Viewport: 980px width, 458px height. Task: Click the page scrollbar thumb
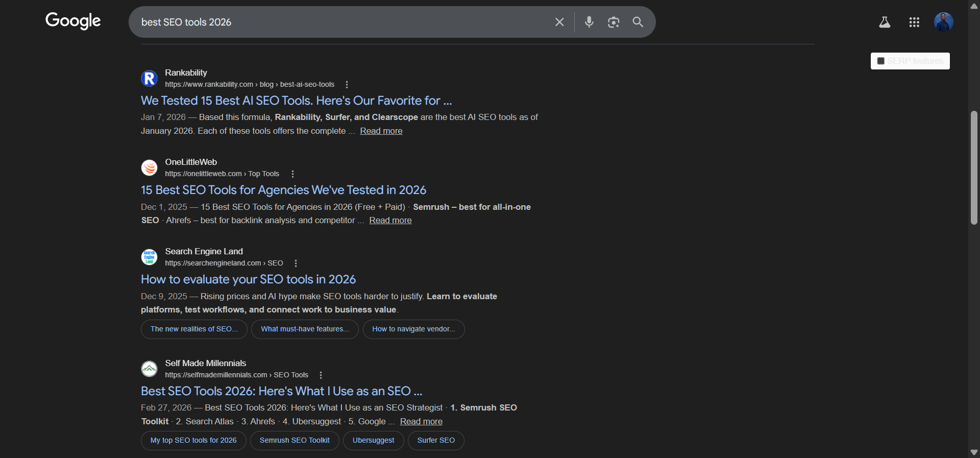coord(974,167)
